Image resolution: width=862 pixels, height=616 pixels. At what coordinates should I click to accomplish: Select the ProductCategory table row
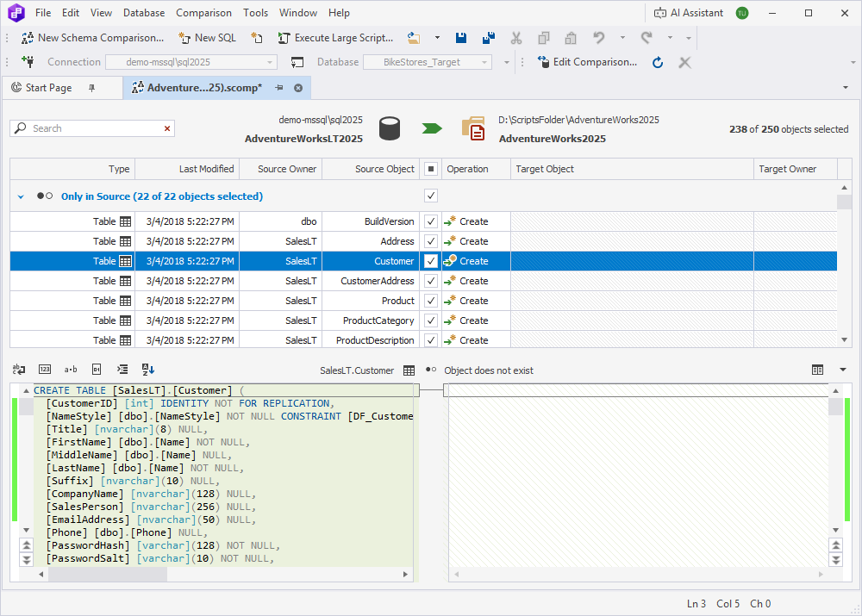click(423, 320)
